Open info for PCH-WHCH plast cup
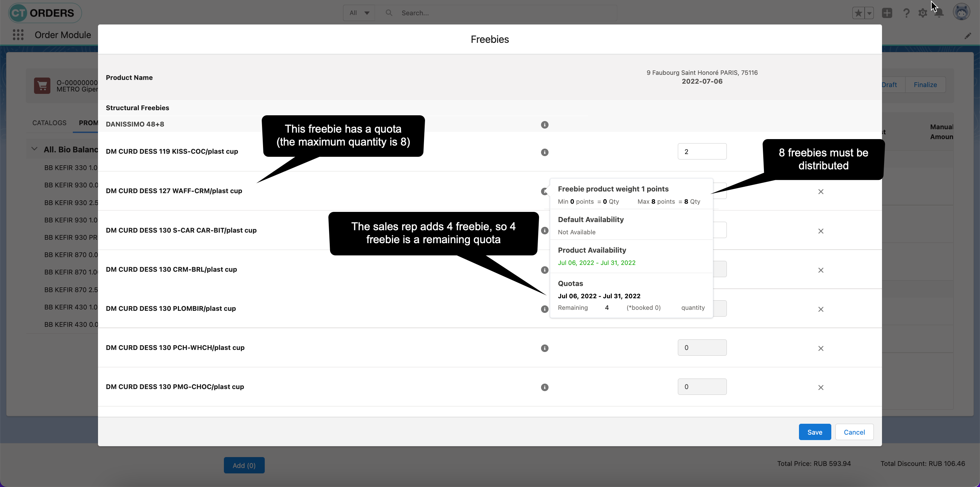This screenshot has width=980, height=487. 544,348
